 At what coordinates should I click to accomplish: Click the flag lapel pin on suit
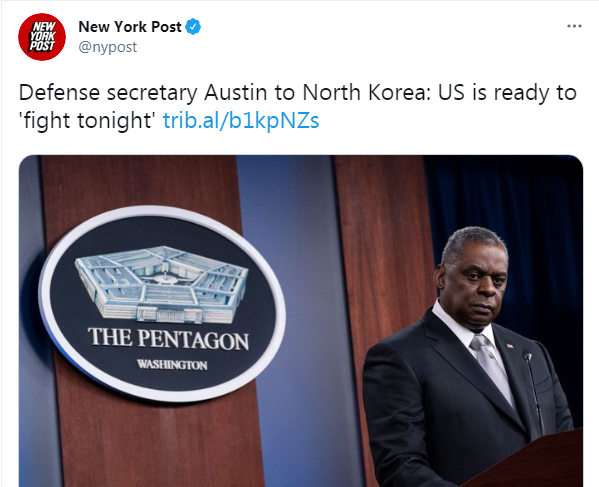[510, 346]
